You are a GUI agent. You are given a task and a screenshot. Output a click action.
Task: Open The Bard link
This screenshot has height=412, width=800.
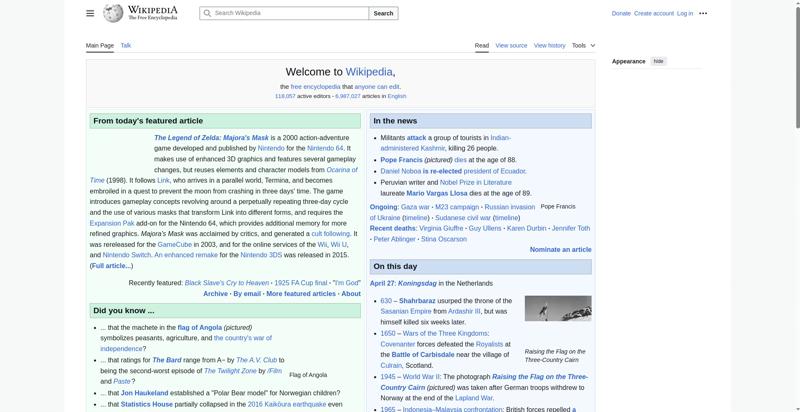[166, 360]
